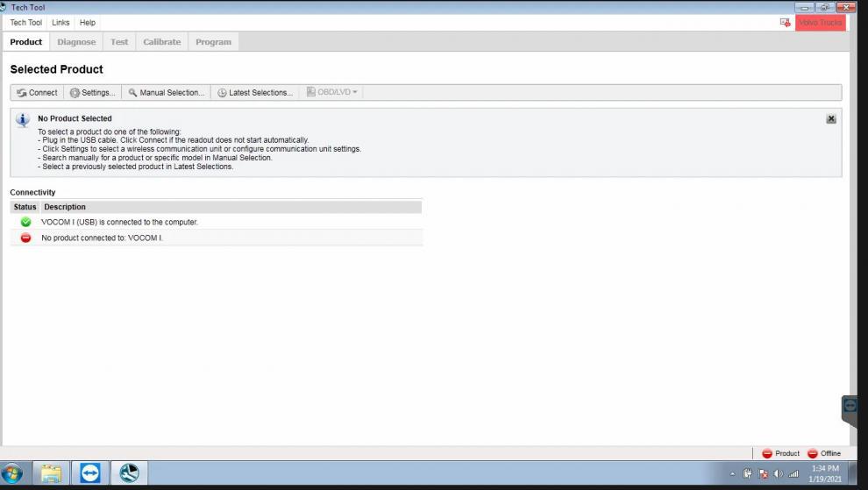Show hidden system tray icons

tap(732, 474)
